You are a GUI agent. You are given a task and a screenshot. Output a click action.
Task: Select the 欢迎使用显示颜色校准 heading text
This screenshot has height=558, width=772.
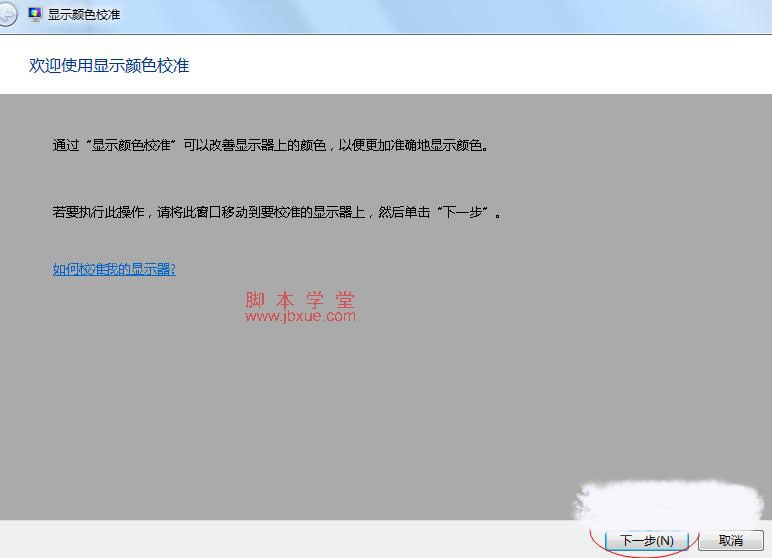click(x=109, y=65)
